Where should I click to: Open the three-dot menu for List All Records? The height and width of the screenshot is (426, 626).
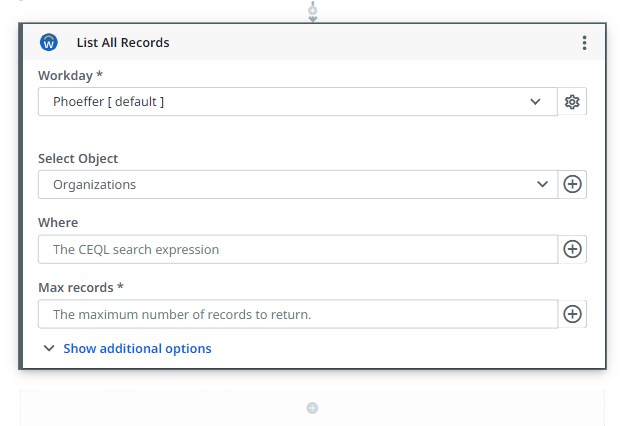pos(584,43)
